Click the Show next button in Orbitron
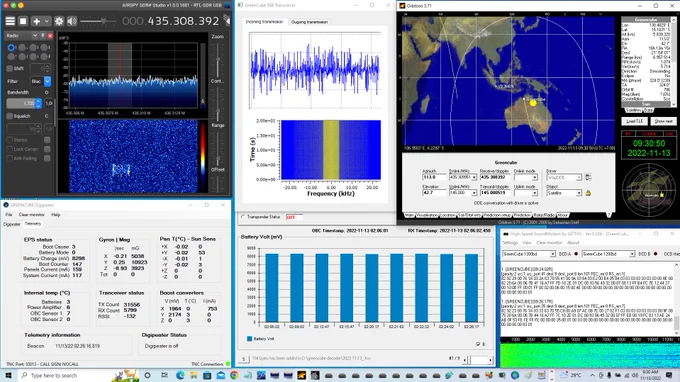 [663, 121]
